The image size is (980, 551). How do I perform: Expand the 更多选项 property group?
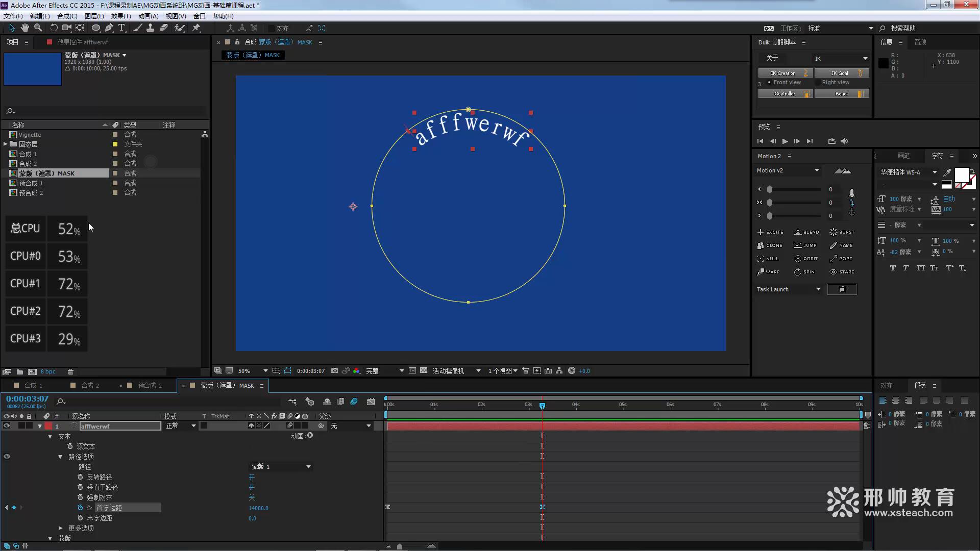[61, 528]
